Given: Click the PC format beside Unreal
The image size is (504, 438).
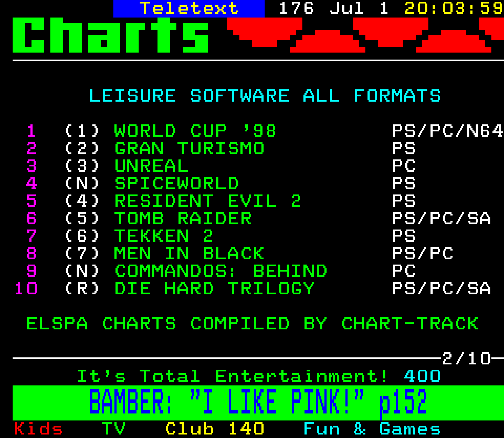Looking at the screenshot, I should coord(404,166).
